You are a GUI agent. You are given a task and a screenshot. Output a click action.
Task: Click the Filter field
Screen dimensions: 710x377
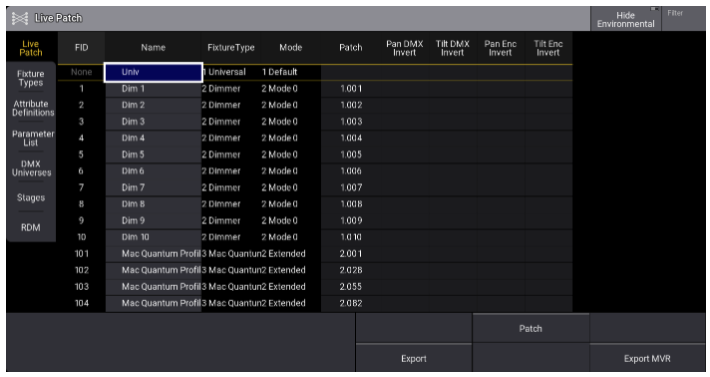pos(683,19)
